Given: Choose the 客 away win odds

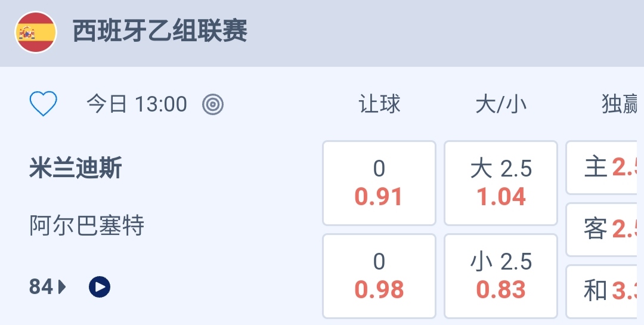Looking at the screenshot, I should pyautogui.click(x=605, y=230).
